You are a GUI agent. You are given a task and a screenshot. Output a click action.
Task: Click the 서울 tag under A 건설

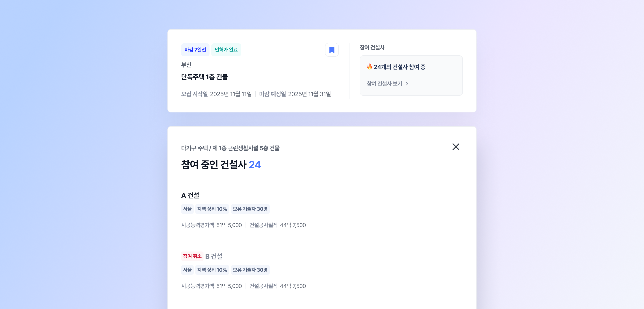[x=187, y=209]
